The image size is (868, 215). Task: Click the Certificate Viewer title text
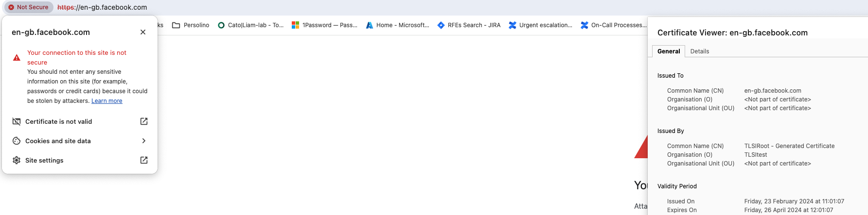[x=732, y=33]
